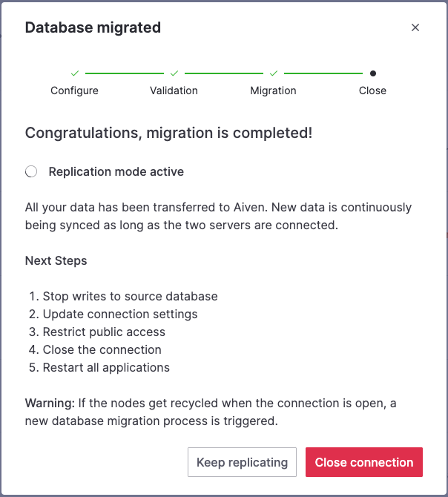The image size is (448, 497).
Task: Select the Close step label
Action: [x=372, y=90]
